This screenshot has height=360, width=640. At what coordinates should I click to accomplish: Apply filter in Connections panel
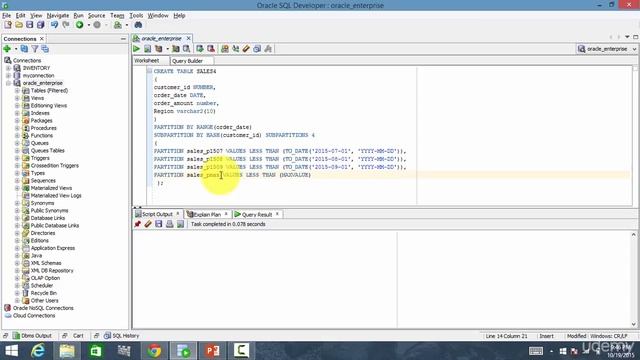35,49
